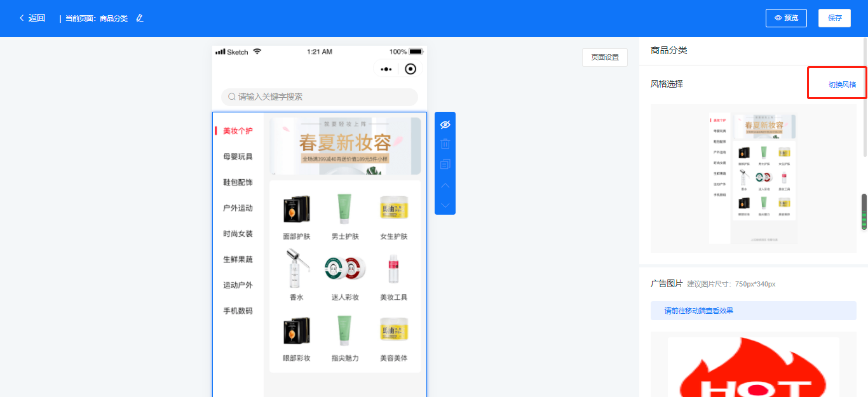This screenshot has height=397, width=868.
Task: Click 切换风格 to switch style
Action: click(x=842, y=84)
